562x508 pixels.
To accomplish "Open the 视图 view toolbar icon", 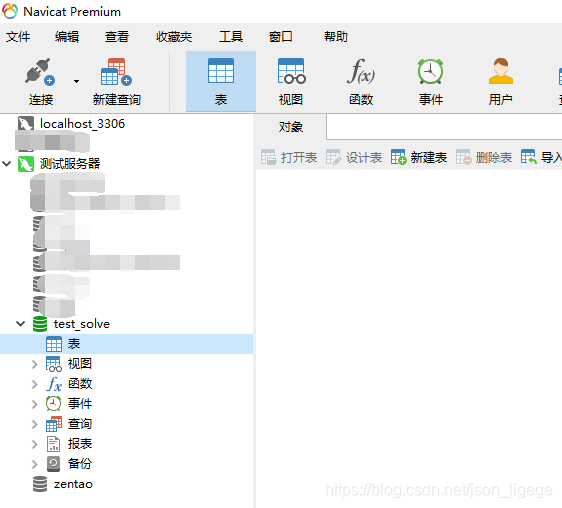I will (x=291, y=71).
